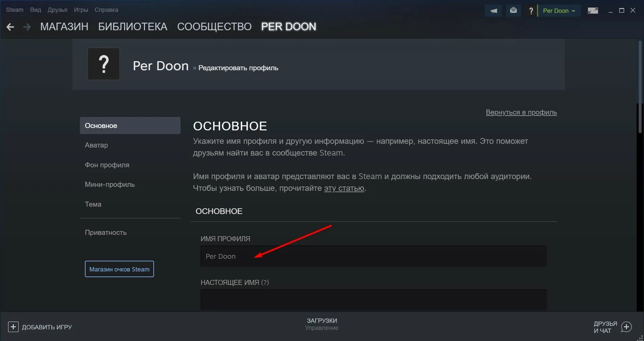Open ЗАГРУЗКИ Управление panel
The image size is (644, 341).
(x=322, y=324)
